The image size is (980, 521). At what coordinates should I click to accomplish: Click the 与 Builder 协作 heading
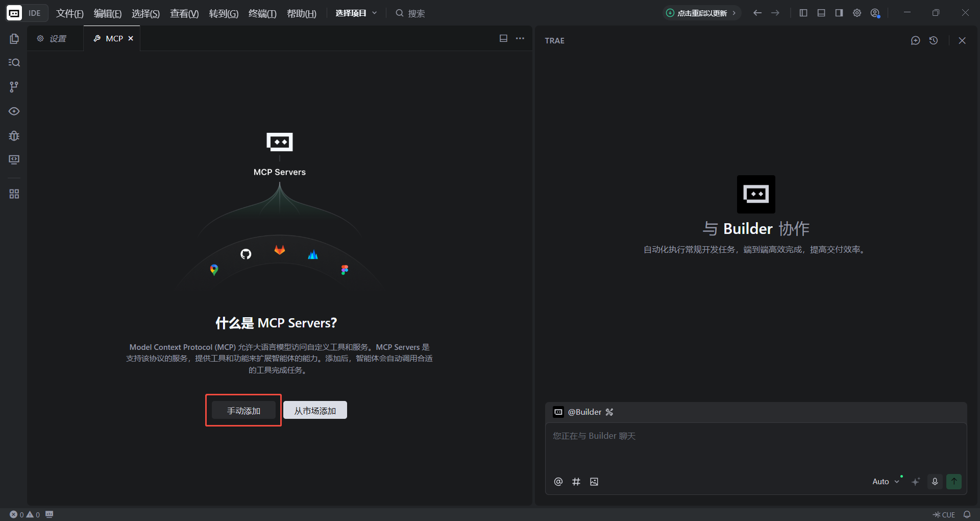pyautogui.click(x=756, y=228)
